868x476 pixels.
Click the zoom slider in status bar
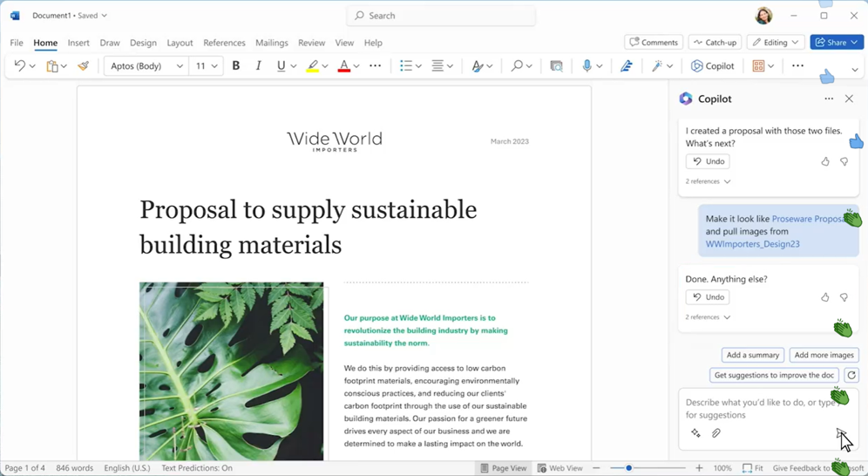629,468
